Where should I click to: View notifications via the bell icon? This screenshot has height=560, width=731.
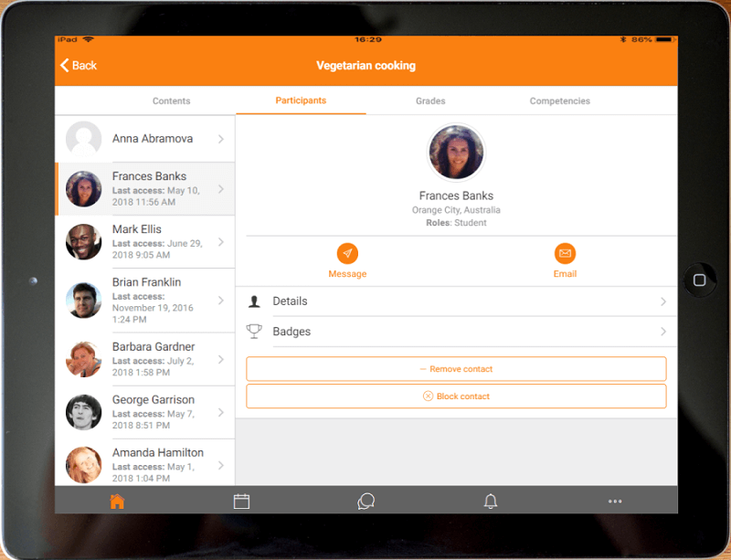(x=491, y=501)
